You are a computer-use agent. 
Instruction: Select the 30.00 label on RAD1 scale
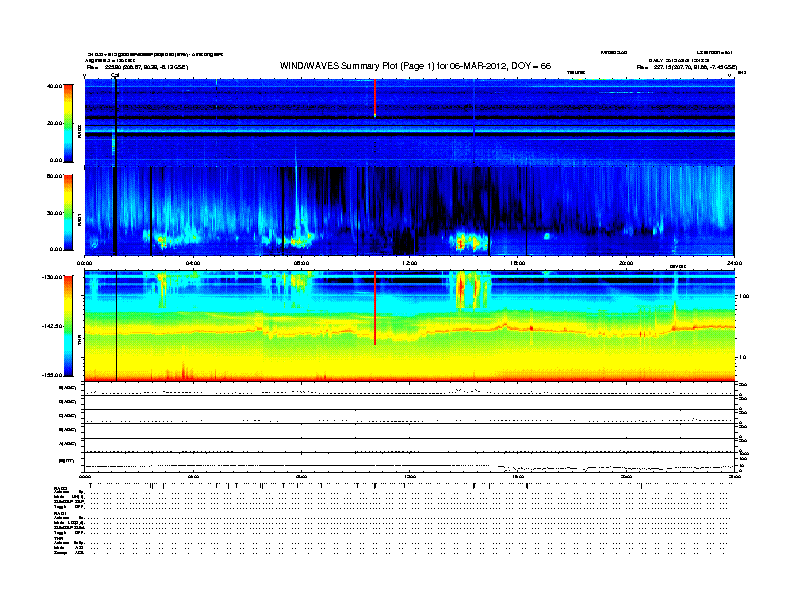tap(54, 213)
